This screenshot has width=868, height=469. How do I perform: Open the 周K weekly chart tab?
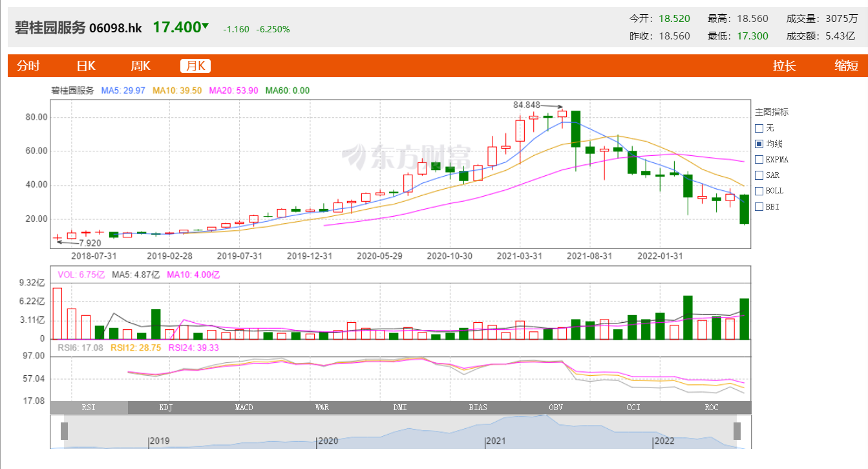coord(140,65)
